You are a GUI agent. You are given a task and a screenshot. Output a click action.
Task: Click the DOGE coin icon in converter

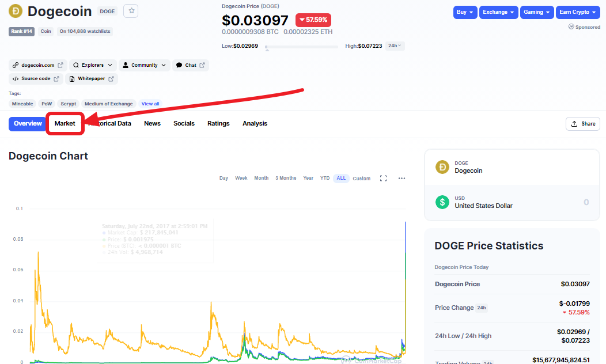tap(442, 167)
